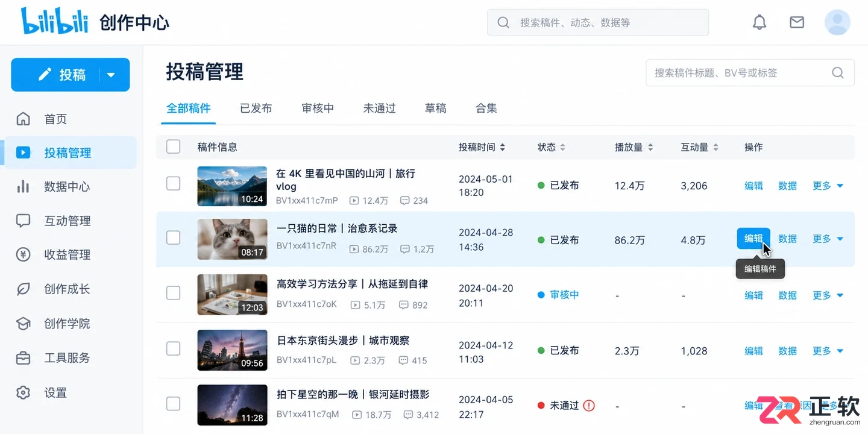This screenshot has height=434, width=868.
Task: Click the 设置 gear icon
Action: pos(23,393)
